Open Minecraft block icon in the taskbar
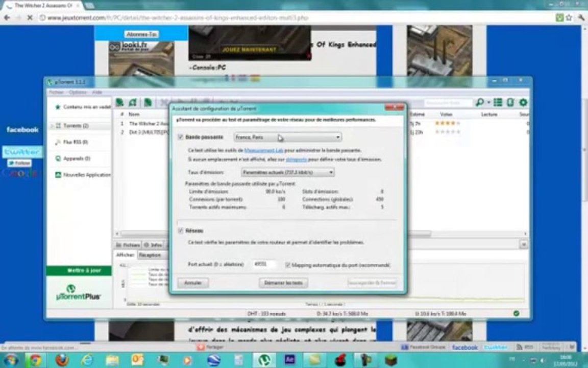588x368 pixels. tap(390, 360)
